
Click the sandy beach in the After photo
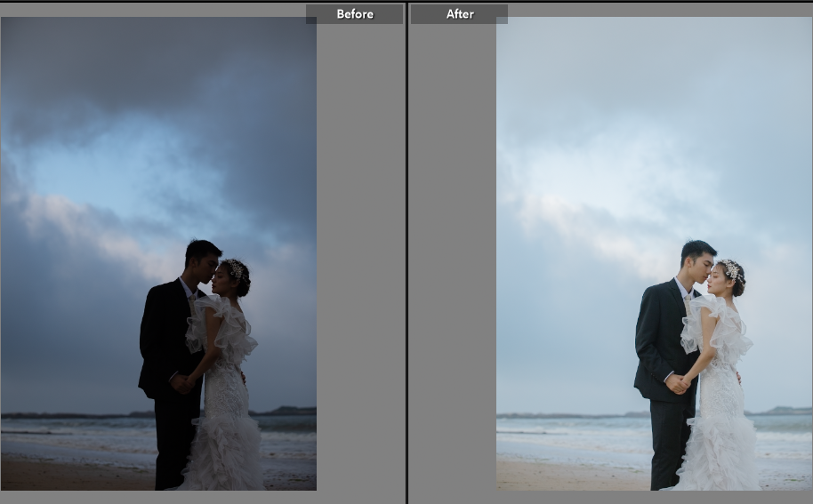click(569, 476)
